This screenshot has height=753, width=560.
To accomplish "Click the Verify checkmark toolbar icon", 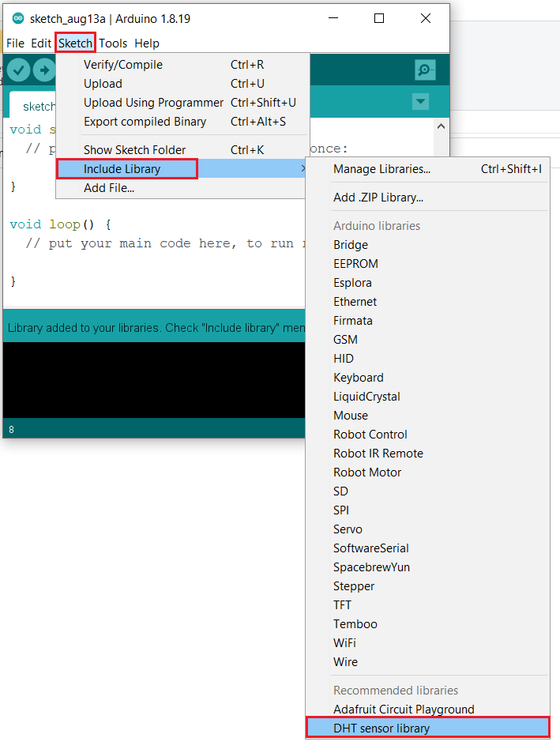I will point(18,70).
